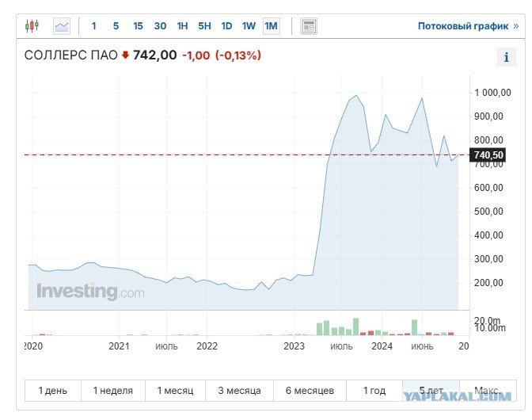The image size is (532, 420).
Task: Click the 2022 time axis label
Action: pos(207,346)
